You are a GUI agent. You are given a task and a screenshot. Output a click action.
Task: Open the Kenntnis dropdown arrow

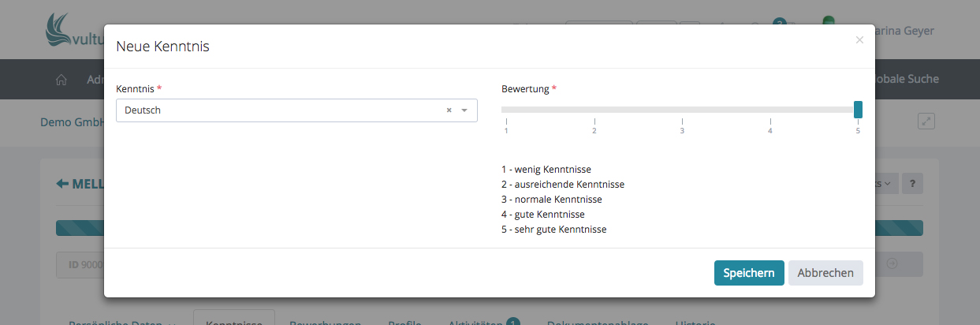coord(464,110)
